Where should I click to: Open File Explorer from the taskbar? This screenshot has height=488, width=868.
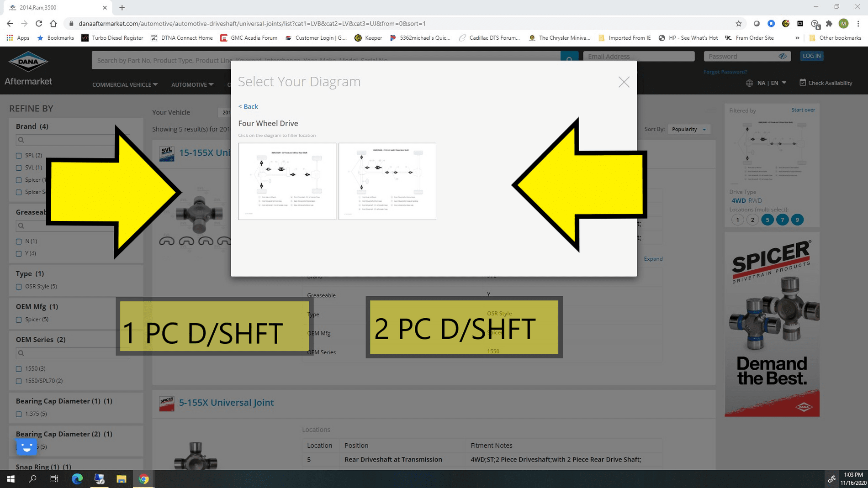click(x=121, y=479)
